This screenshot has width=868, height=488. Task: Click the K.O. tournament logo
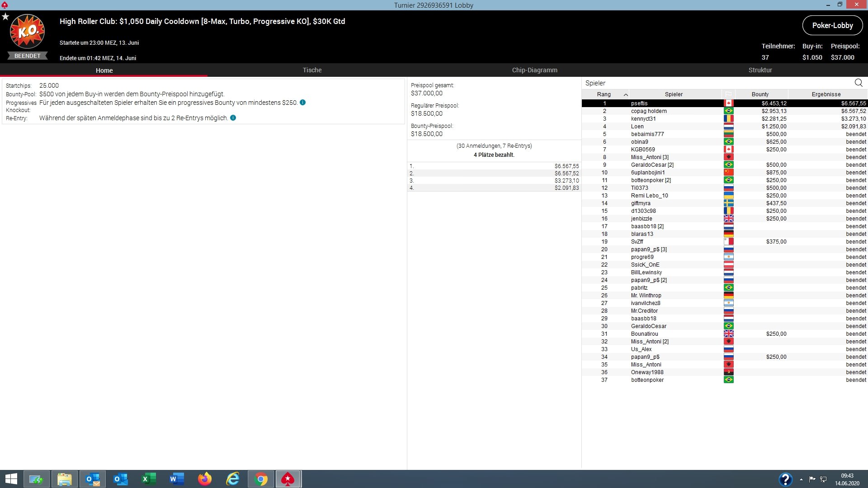(28, 31)
